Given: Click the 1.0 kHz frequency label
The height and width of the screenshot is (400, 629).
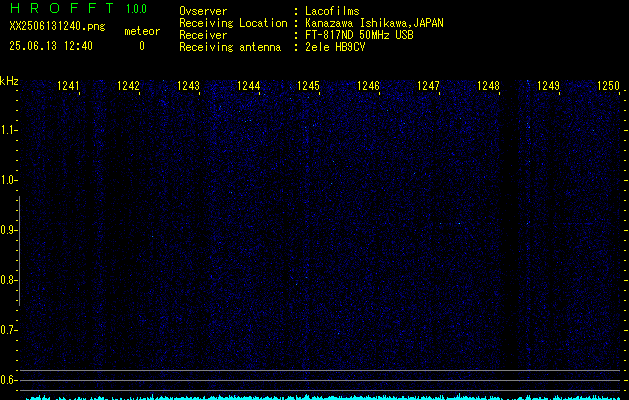Looking at the screenshot, I should click(x=7, y=180).
